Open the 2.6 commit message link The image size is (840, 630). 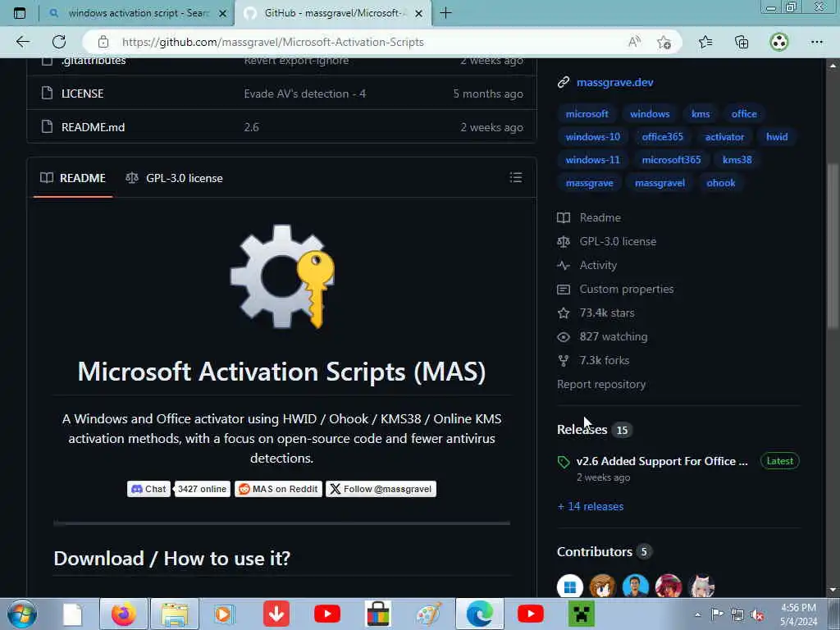(x=251, y=127)
